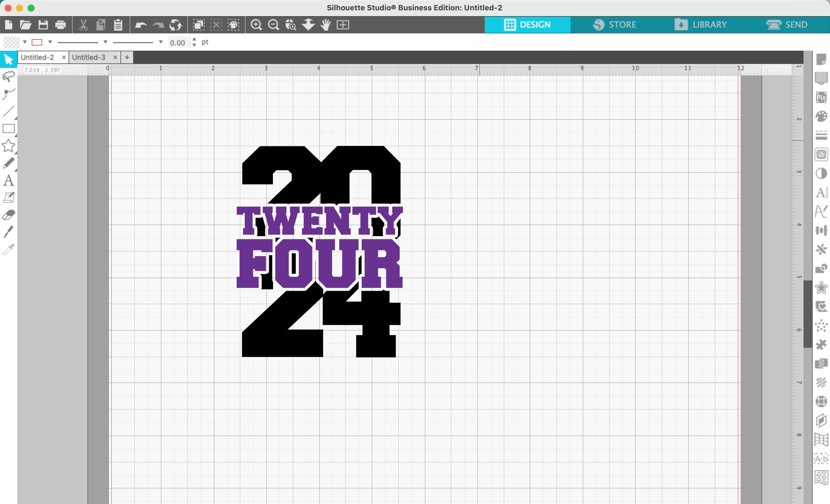Image resolution: width=830 pixels, height=504 pixels.
Task: Select the Star flexishape tool
Action: coord(8,146)
